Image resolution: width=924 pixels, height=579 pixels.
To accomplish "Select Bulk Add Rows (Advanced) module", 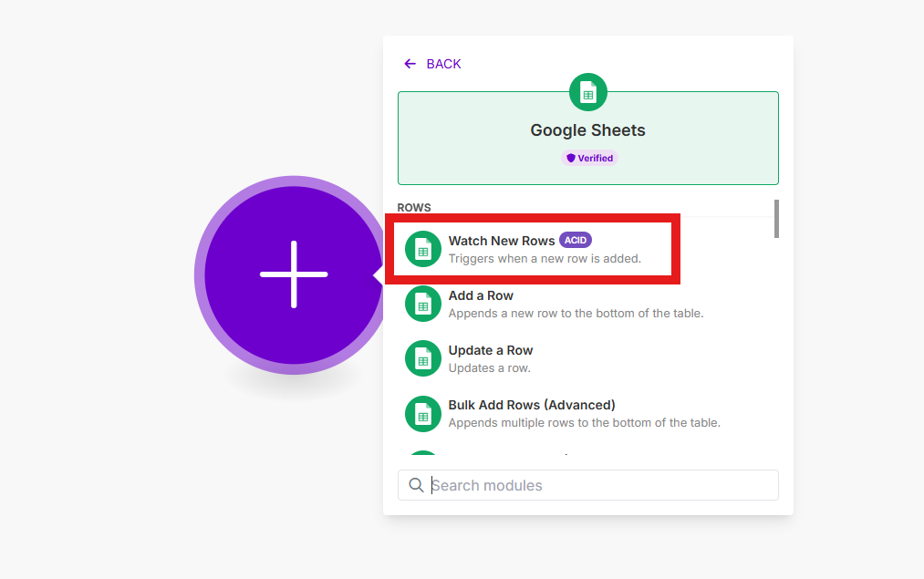I will [x=587, y=413].
